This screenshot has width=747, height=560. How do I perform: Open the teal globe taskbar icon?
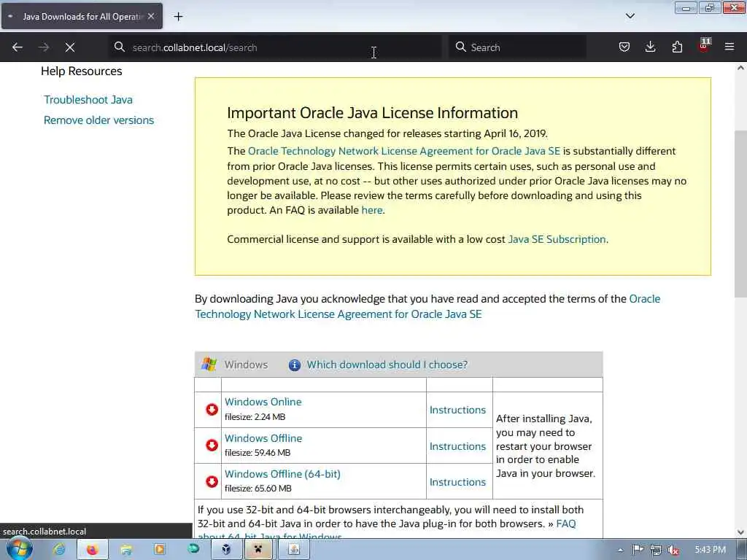(x=193, y=549)
